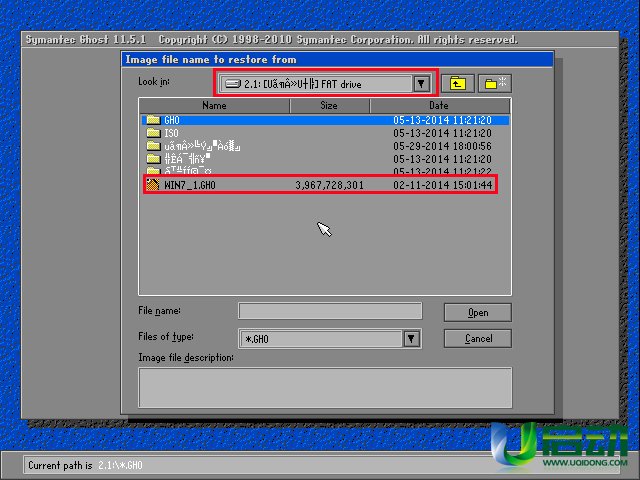Select the folder dated 05-29-2014 18:00:56

click(325, 146)
